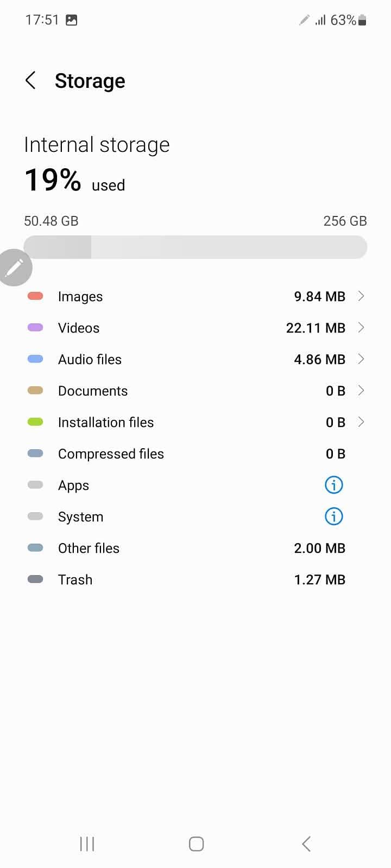Select the Compressed files row
This screenshot has width=391, height=868.
195,454
